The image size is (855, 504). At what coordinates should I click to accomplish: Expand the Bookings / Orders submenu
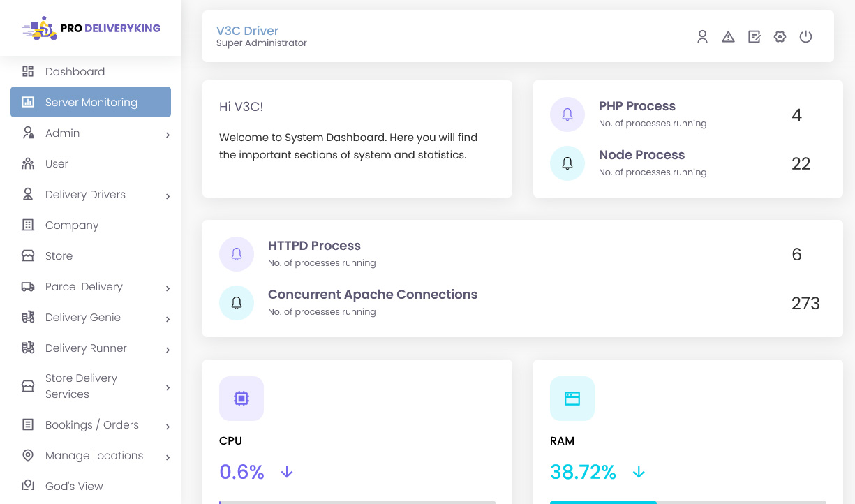(168, 427)
